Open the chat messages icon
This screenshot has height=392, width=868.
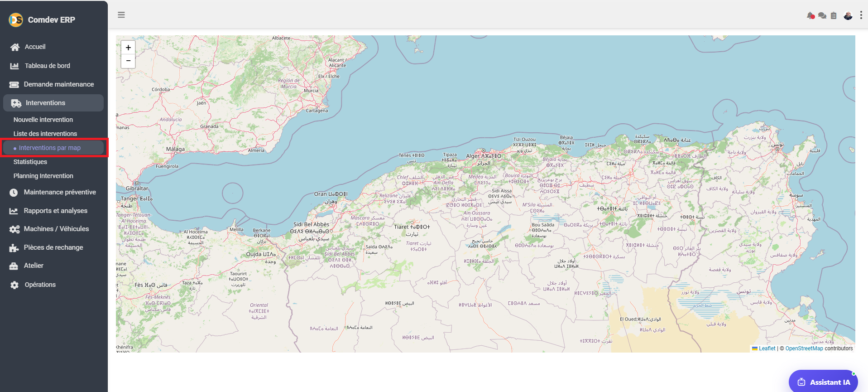(x=822, y=16)
